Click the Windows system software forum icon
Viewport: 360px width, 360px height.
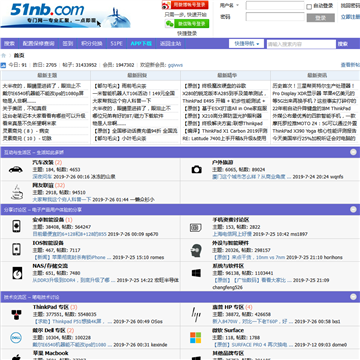point(196,273)
